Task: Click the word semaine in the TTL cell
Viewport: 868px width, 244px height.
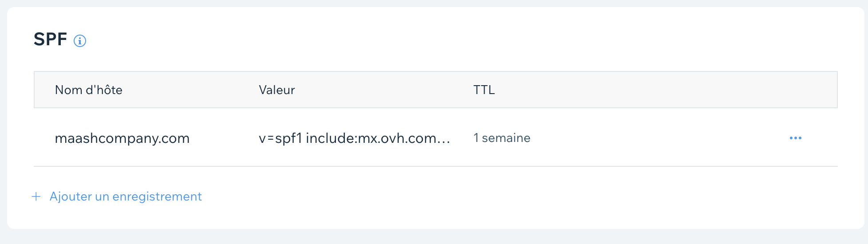Action: 506,138
